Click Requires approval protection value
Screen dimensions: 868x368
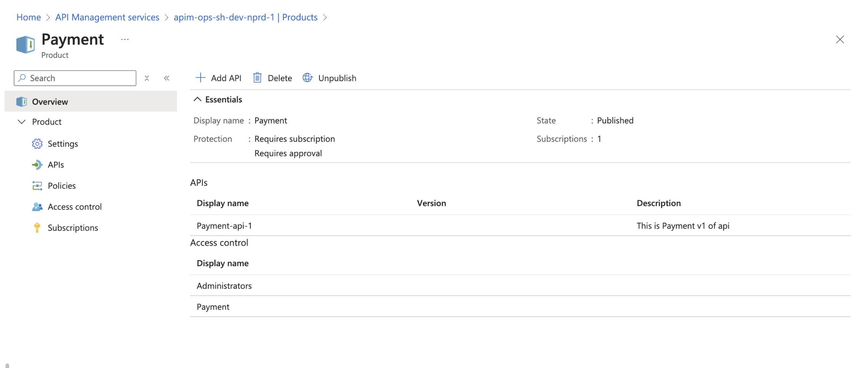click(288, 153)
